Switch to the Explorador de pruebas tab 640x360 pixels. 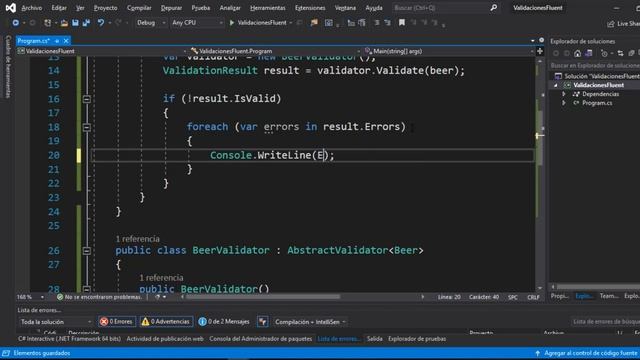pyautogui.click(x=417, y=339)
